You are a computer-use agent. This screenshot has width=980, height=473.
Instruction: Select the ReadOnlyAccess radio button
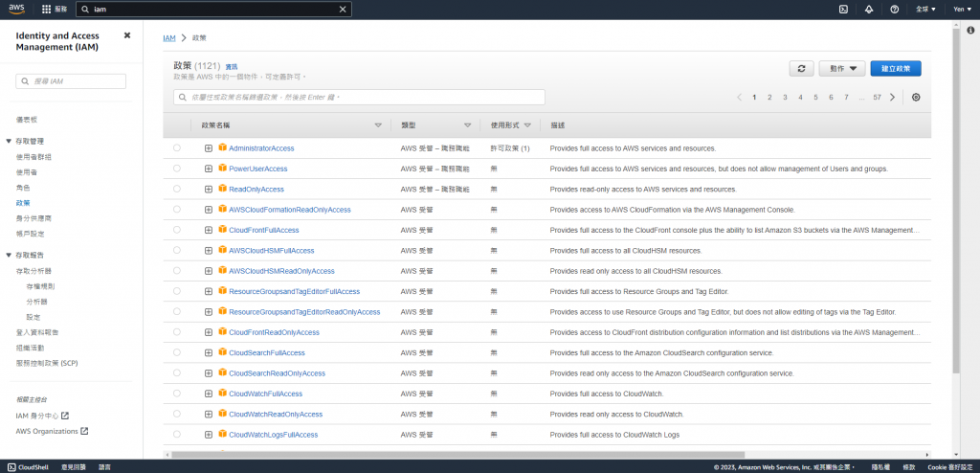click(177, 189)
